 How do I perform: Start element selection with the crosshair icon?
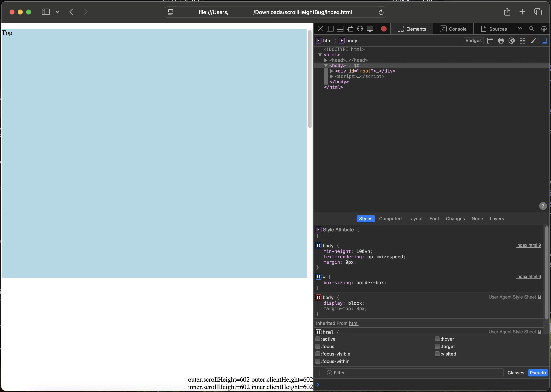point(360,29)
